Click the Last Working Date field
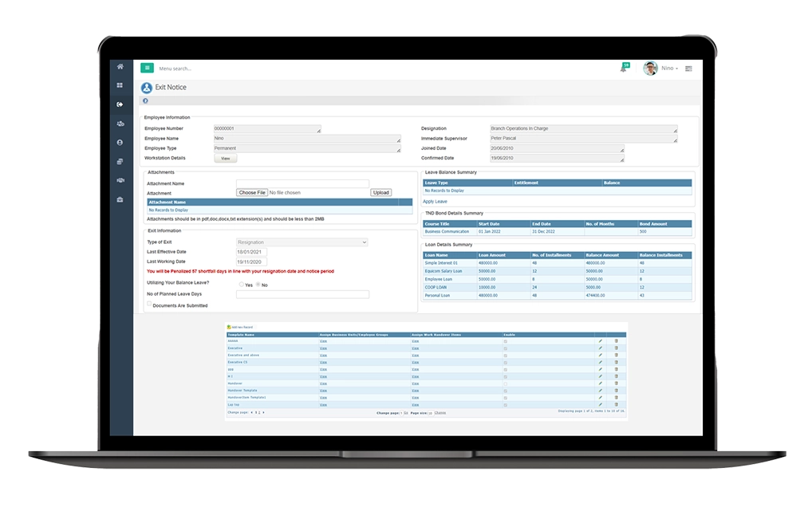The width and height of the screenshot is (812, 507). 252,261
